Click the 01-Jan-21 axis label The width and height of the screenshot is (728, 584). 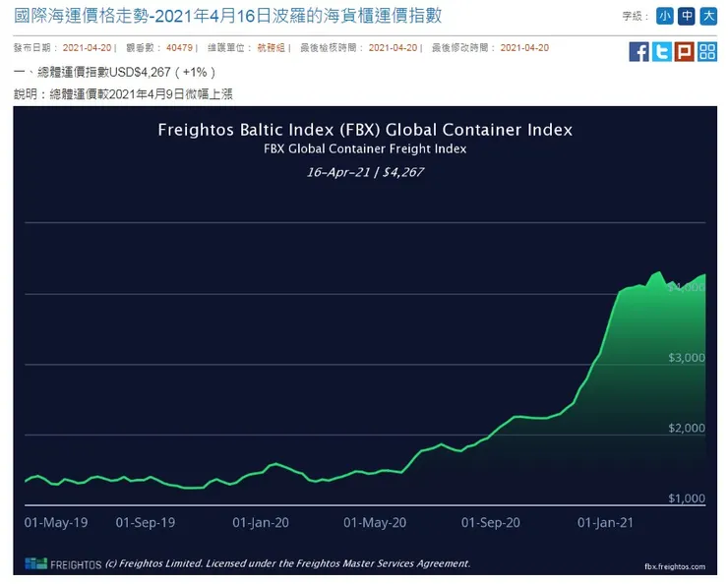605,523
